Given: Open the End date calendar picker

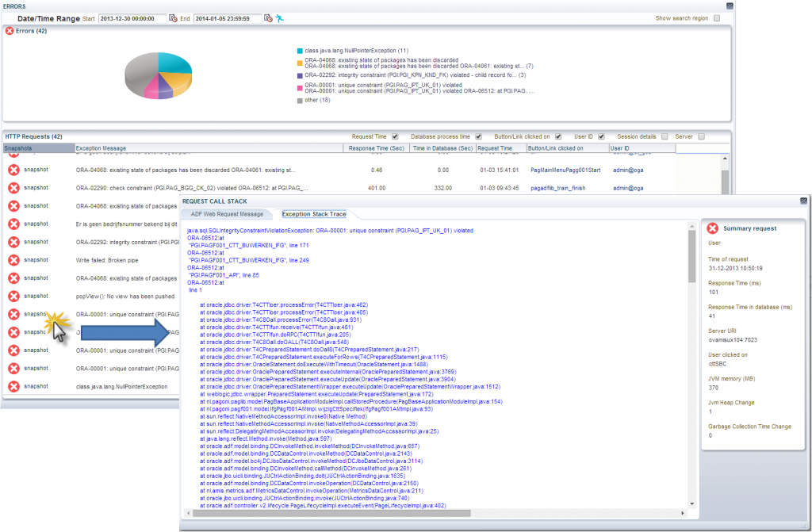Looking at the screenshot, I should click(268, 18).
